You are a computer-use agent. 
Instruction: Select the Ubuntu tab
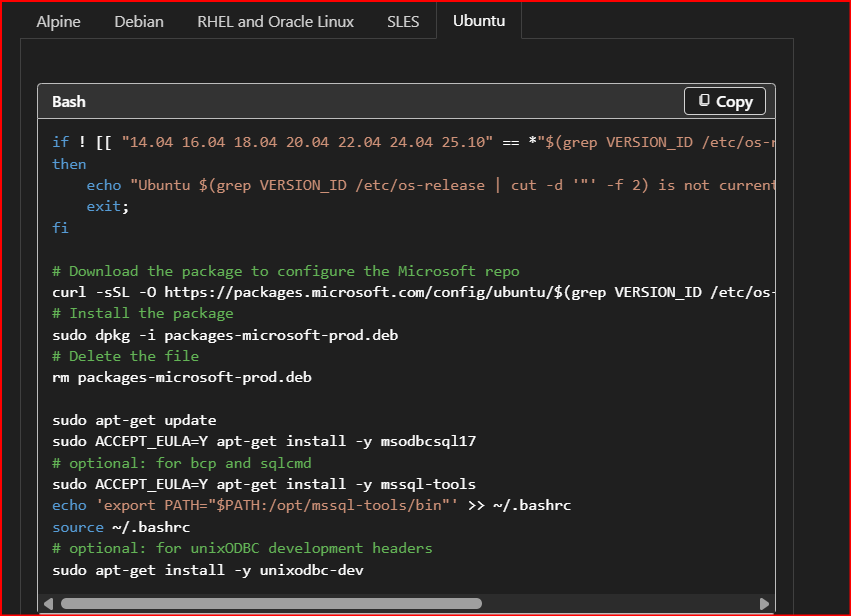(479, 21)
